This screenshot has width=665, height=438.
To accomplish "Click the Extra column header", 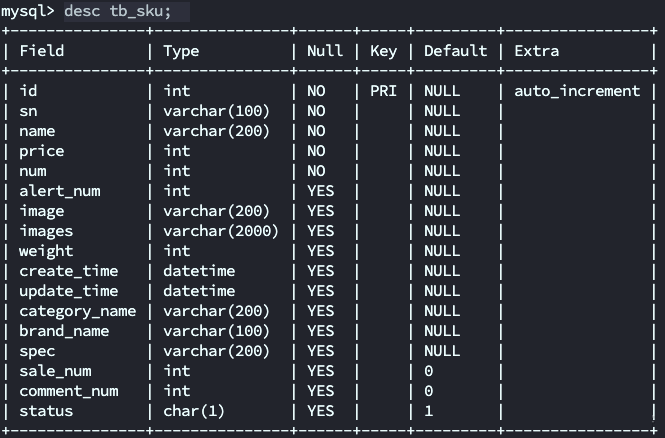I will coord(537,51).
